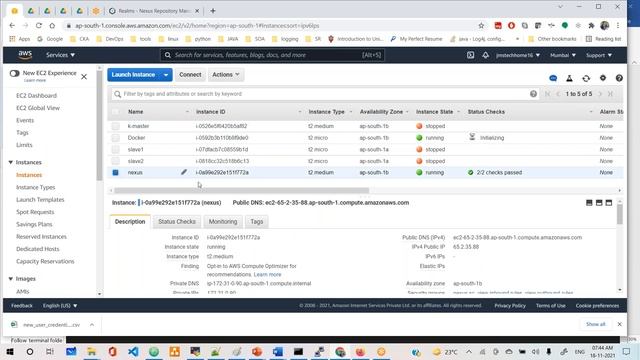The image size is (640, 360).
Task: Sort by Instance State column header
Action: [435, 112]
